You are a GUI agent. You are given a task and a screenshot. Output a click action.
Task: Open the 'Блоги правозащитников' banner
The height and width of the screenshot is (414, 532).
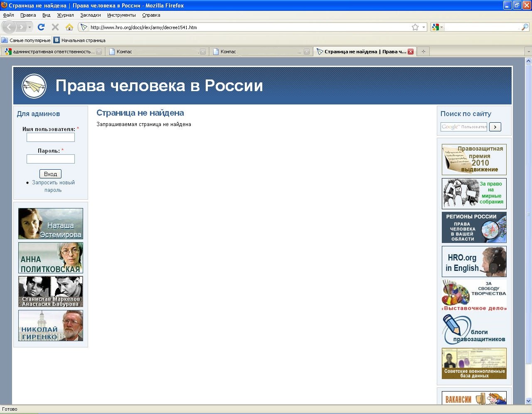(474, 330)
